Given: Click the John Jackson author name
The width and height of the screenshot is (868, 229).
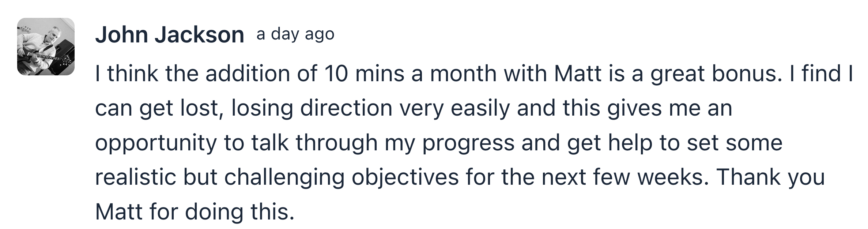Looking at the screenshot, I should (x=169, y=35).
